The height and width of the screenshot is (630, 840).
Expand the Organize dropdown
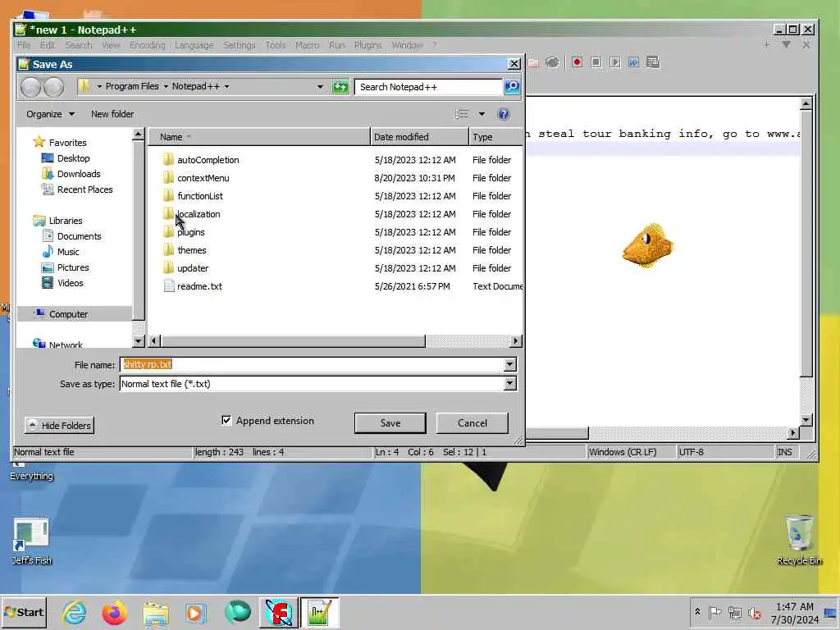click(x=50, y=114)
